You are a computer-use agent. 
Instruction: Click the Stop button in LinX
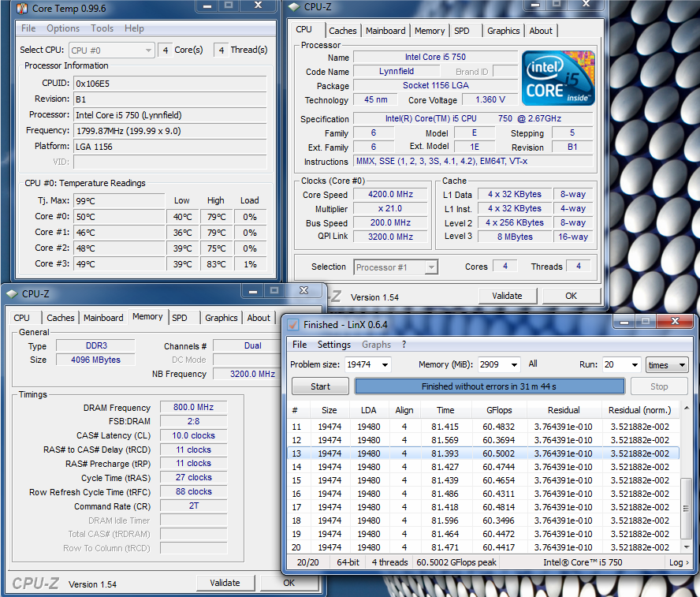pos(659,386)
